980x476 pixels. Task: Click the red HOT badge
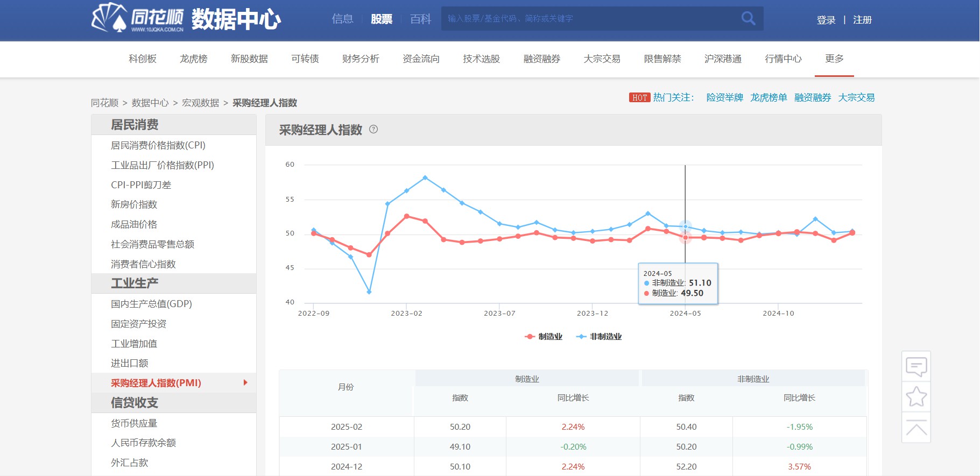point(639,98)
